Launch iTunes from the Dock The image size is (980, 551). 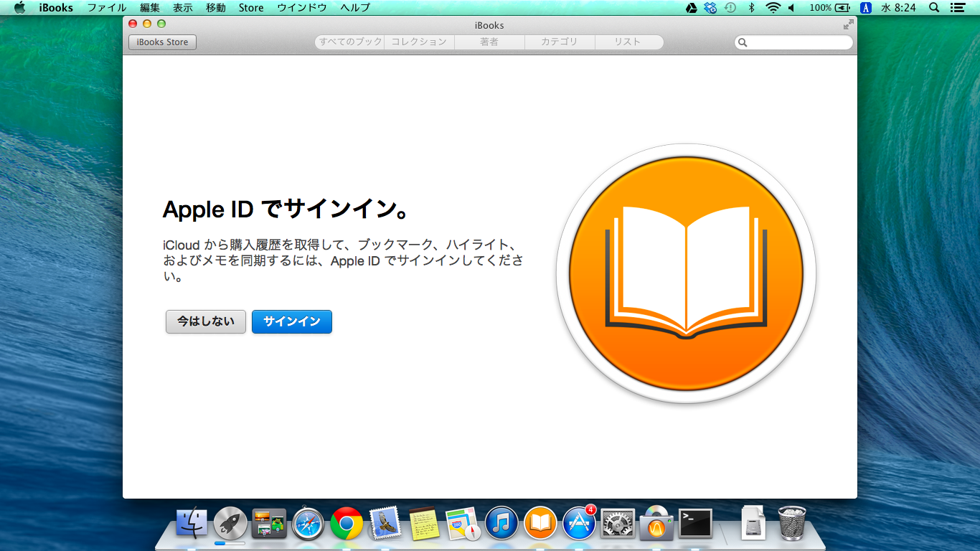click(x=501, y=524)
